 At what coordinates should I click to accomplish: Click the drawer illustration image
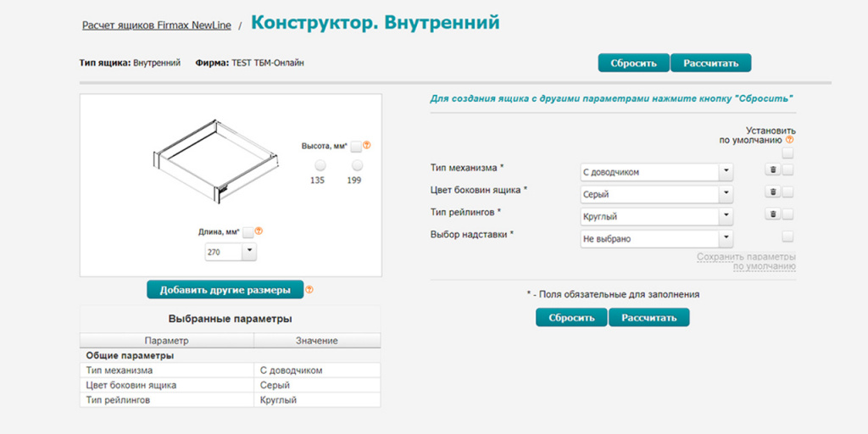[x=216, y=163]
